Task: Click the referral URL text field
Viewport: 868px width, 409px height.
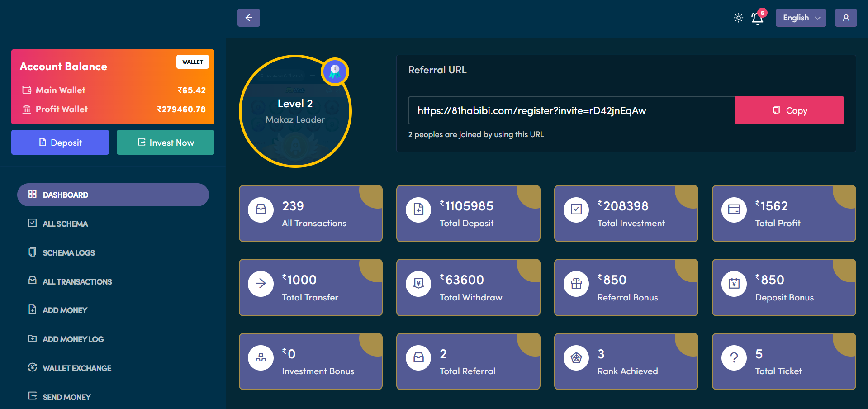Action: [x=571, y=110]
